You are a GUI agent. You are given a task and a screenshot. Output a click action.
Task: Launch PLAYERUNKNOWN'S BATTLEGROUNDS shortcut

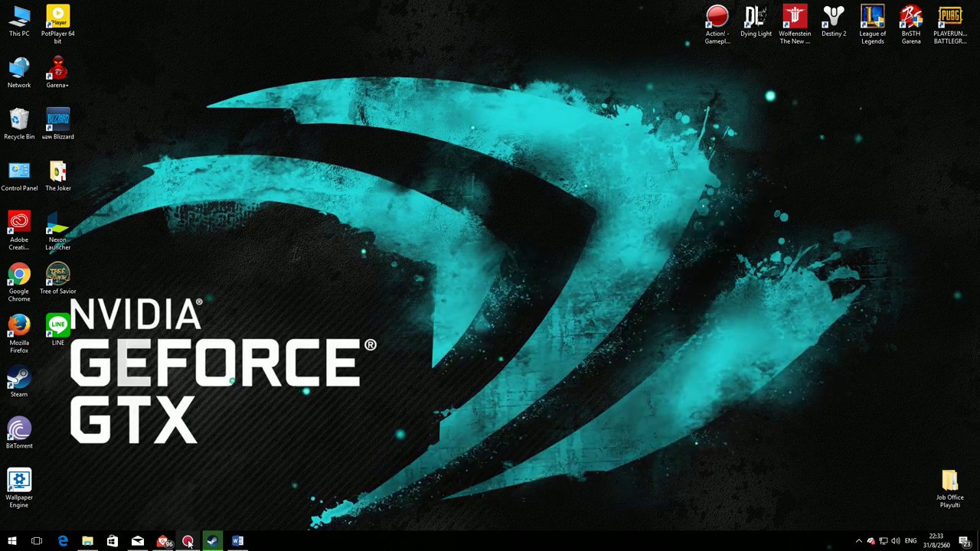[949, 24]
